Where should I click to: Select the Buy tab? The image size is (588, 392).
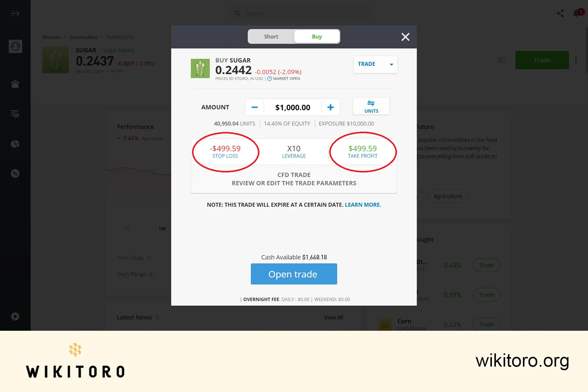[x=316, y=36]
